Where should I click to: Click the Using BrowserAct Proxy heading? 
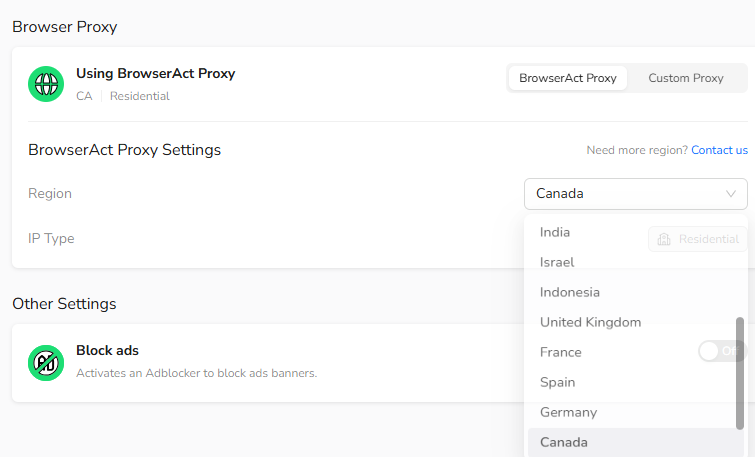point(156,73)
